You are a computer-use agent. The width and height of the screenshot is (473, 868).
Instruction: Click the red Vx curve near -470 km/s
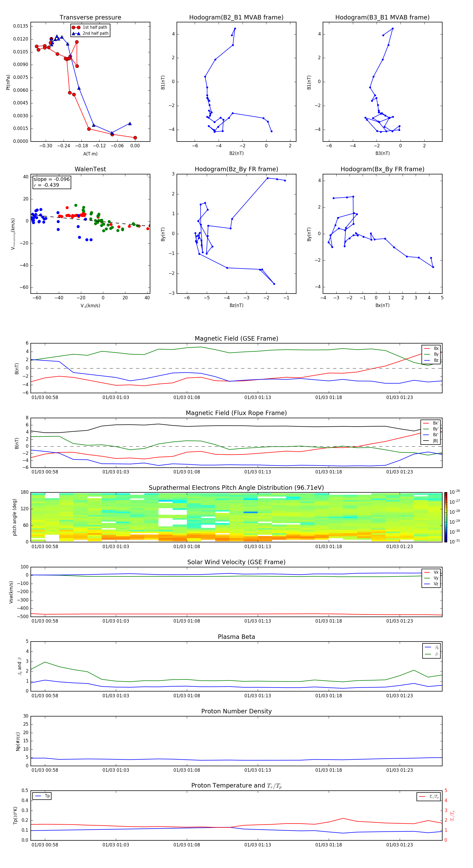tap(236, 614)
